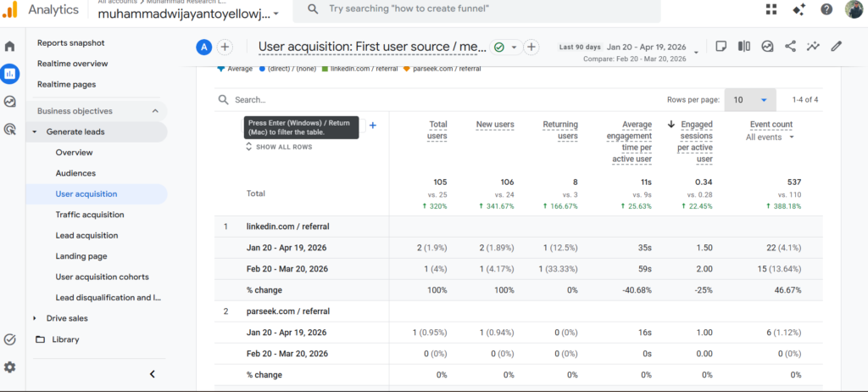Customize report with pencil icon
The image size is (868, 392).
click(x=836, y=46)
